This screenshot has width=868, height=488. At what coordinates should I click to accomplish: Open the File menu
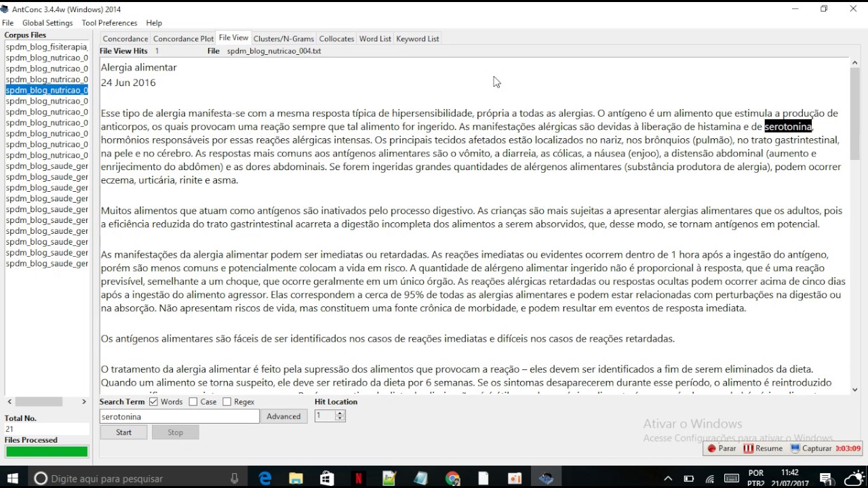click(x=7, y=23)
